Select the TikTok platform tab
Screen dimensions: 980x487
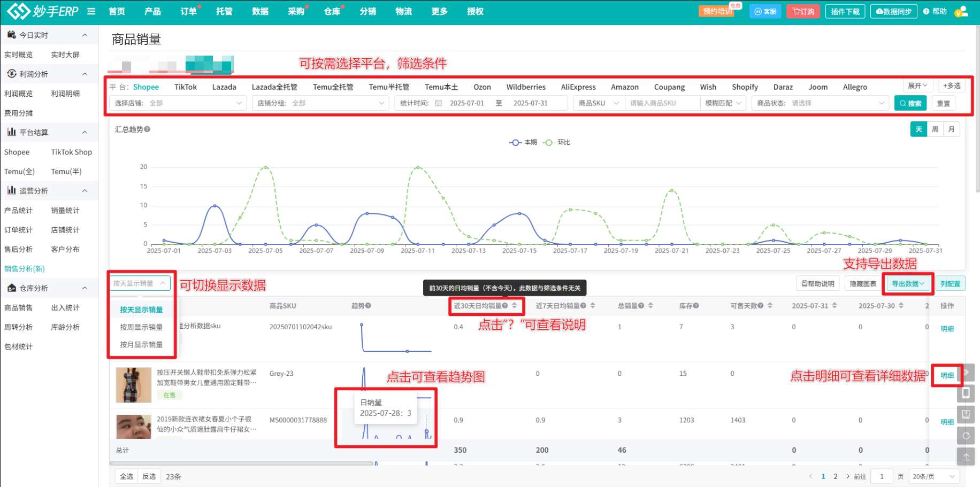pos(185,87)
